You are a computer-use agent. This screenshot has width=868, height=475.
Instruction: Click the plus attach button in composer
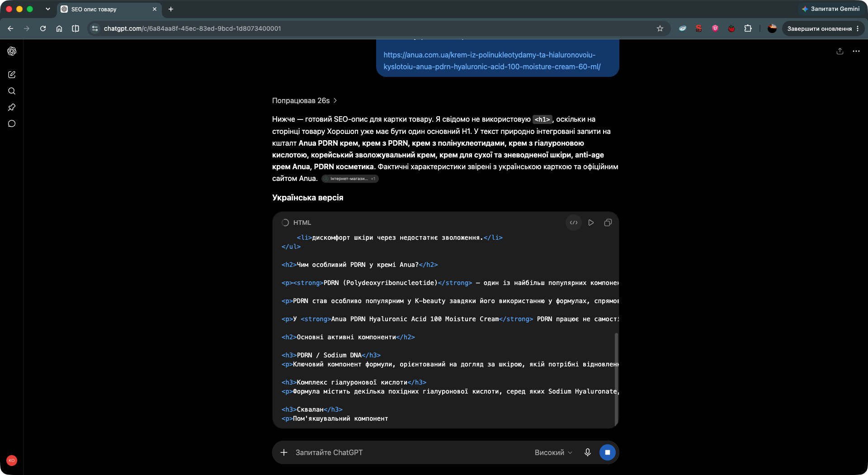[x=284, y=452]
